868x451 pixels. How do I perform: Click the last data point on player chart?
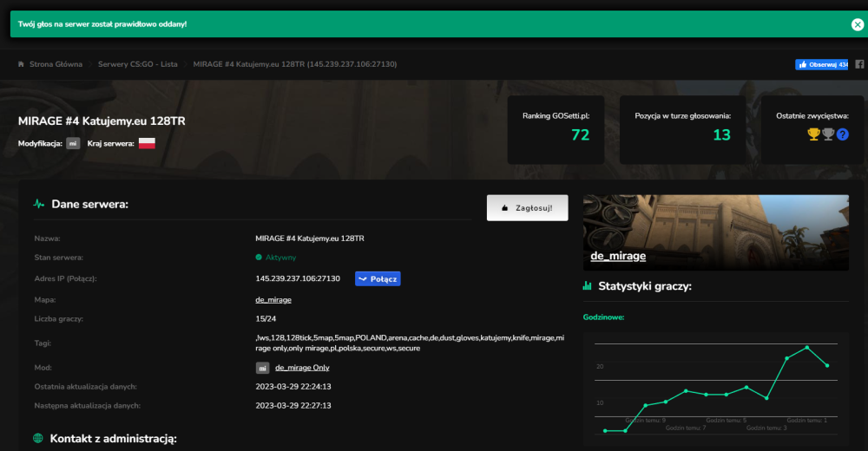click(x=827, y=365)
